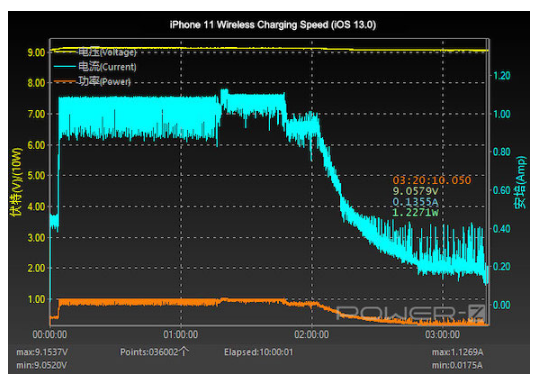The image size is (533, 377).
Task: Click the 9.00 voltage axis label
Action: coord(36,53)
